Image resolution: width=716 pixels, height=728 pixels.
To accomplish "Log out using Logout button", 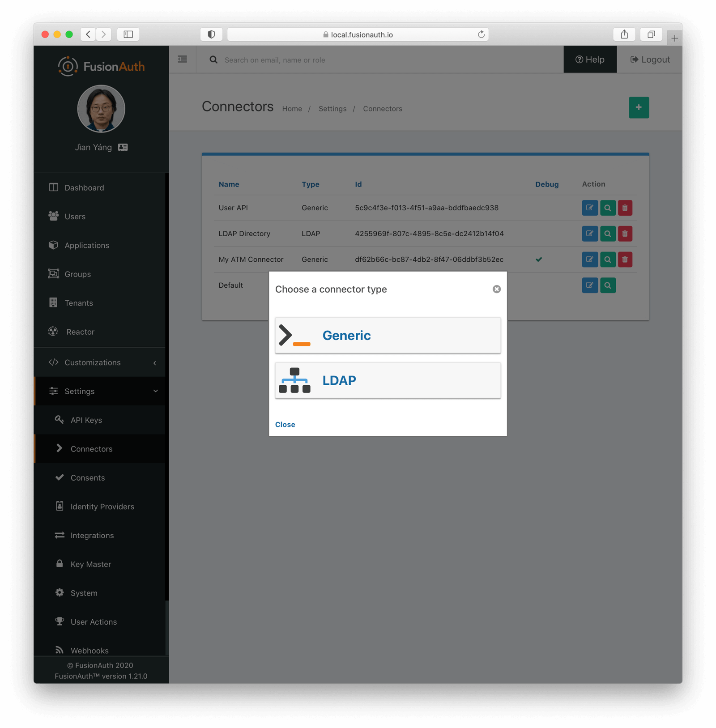I will point(650,59).
